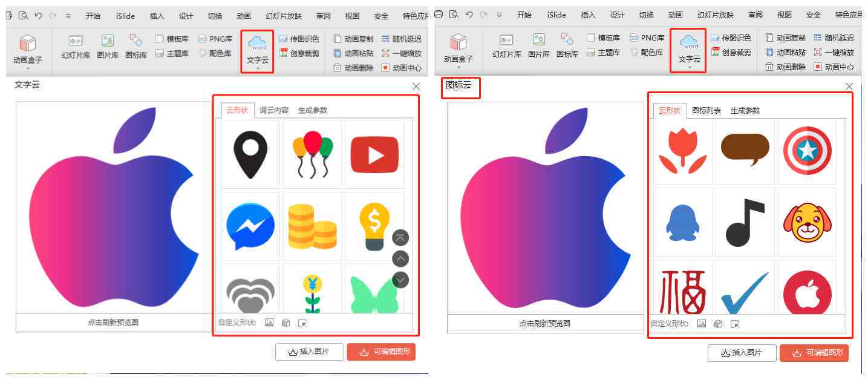Screen dimensions: 868x380
Task: Click 插入图片 in 图标云 dialog
Action: 742,353
